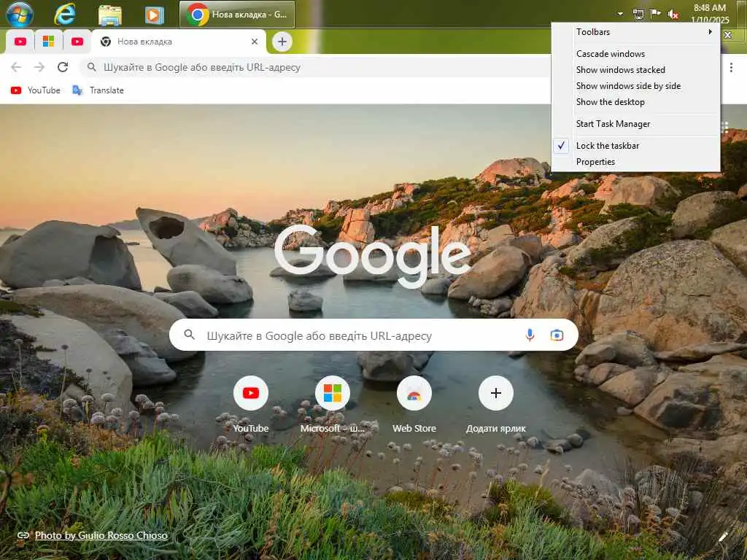Screen dimensions: 747x560
Task: Select the Нова вкладка tab
Action: point(179,42)
